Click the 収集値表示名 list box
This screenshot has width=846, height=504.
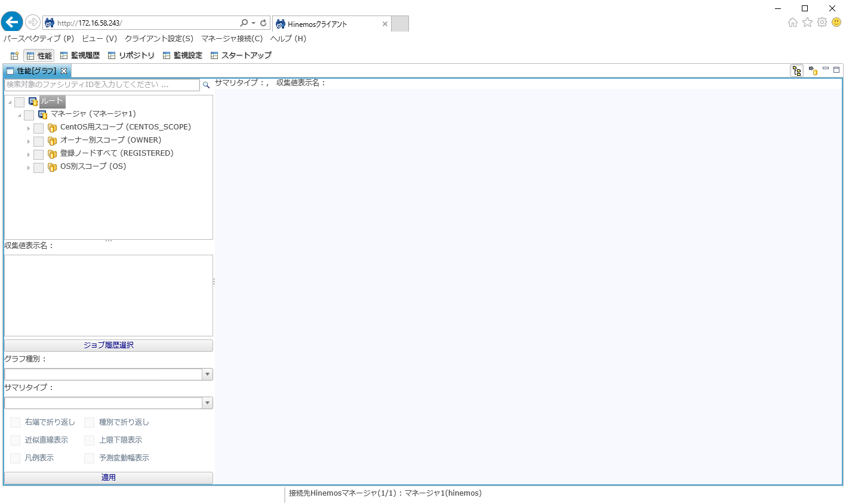[x=109, y=295]
